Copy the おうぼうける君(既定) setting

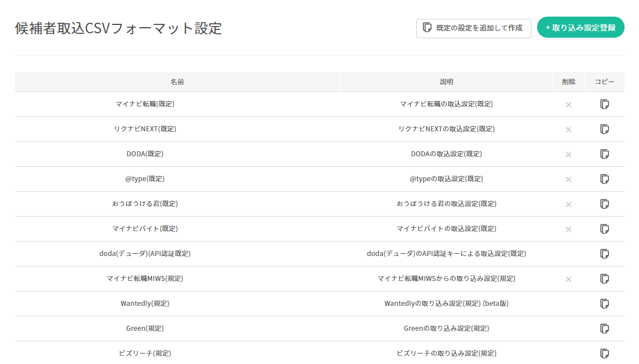[604, 204]
